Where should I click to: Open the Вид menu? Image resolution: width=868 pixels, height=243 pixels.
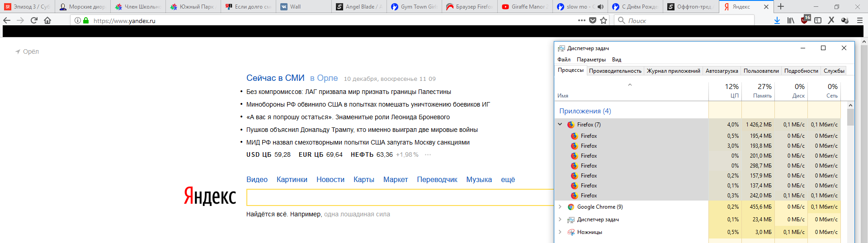click(617, 60)
